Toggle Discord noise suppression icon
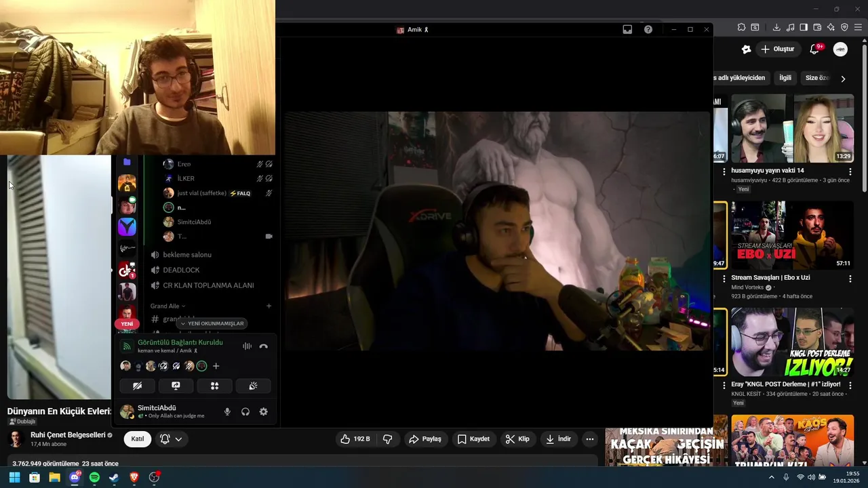868x488 pixels. click(247, 346)
